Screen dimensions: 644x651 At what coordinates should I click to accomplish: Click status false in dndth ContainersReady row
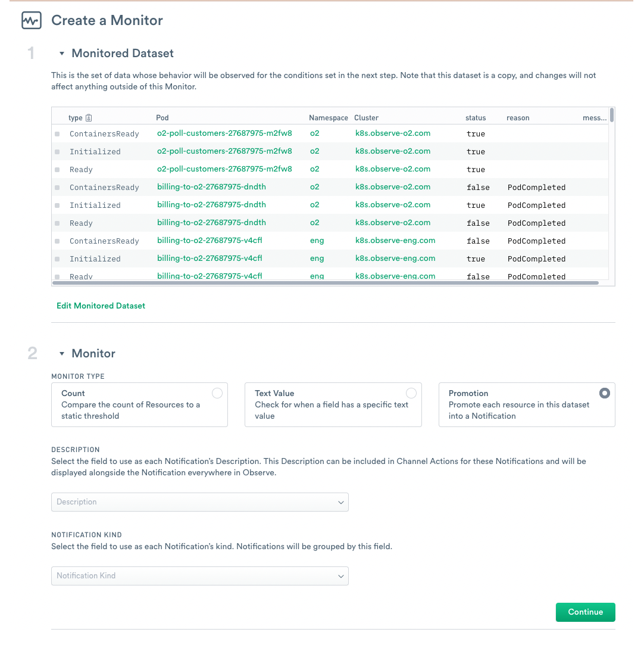pyautogui.click(x=478, y=188)
